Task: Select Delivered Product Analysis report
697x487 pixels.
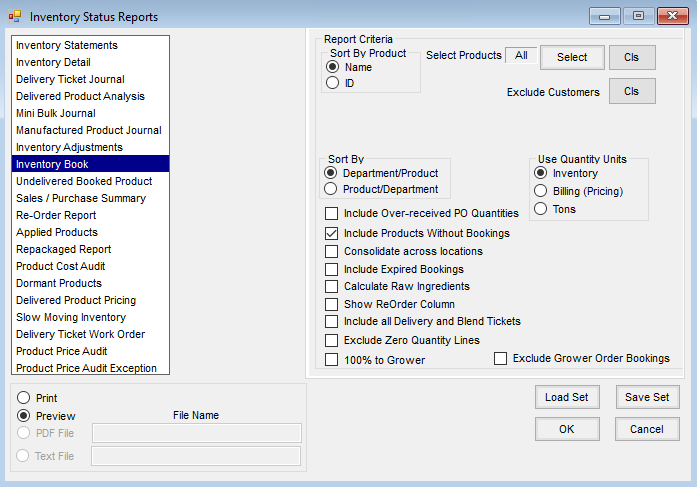Action: (80, 96)
